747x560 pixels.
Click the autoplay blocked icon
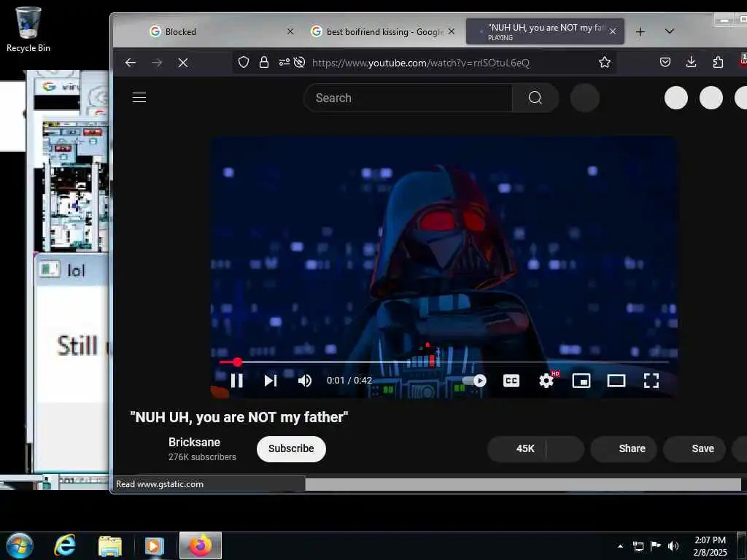point(299,63)
